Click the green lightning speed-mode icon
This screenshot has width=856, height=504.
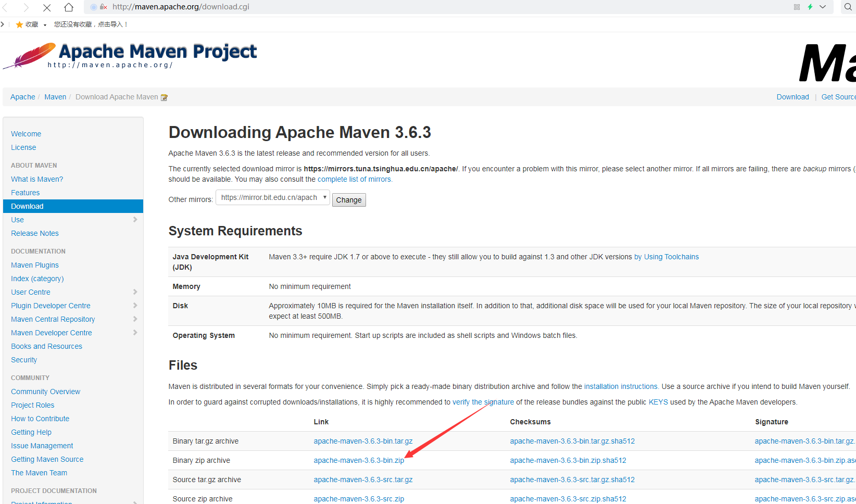(x=810, y=7)
